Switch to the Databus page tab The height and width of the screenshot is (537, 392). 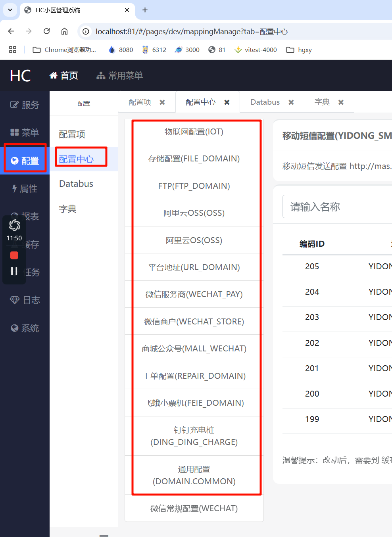pyautogui.click(x=265, y=102)
